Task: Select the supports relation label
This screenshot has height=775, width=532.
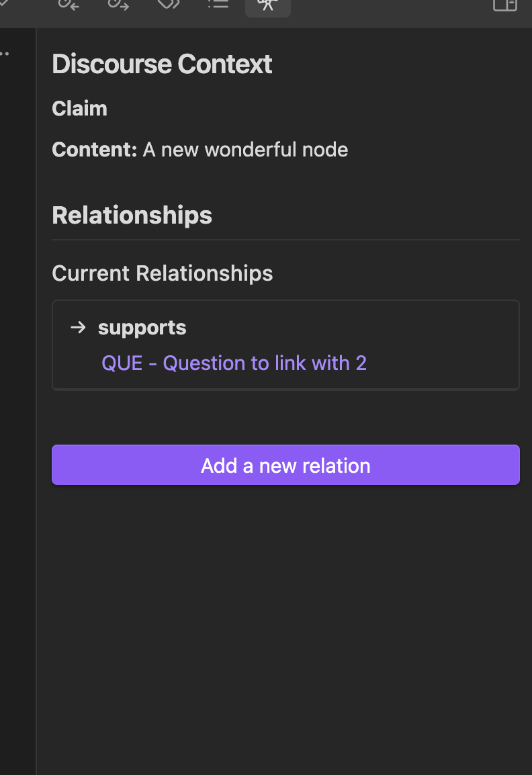Action: (142, 328)
